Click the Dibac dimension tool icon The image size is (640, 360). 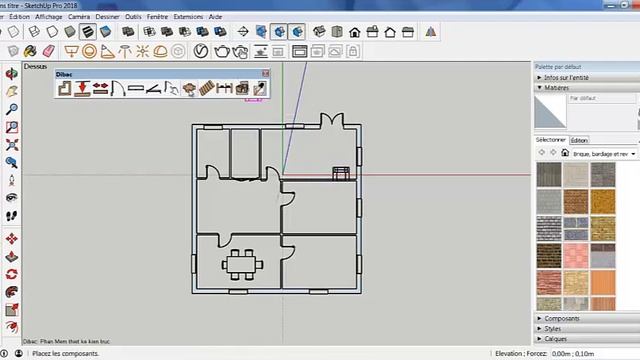(224, 88)
